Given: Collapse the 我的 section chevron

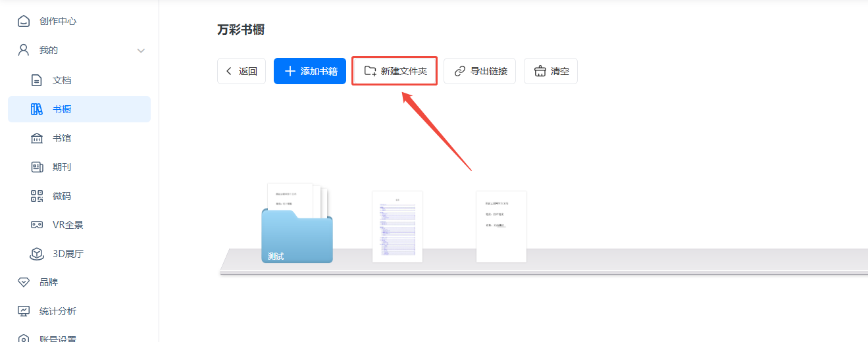Looking at the screenshot, I should click(141, 51).
